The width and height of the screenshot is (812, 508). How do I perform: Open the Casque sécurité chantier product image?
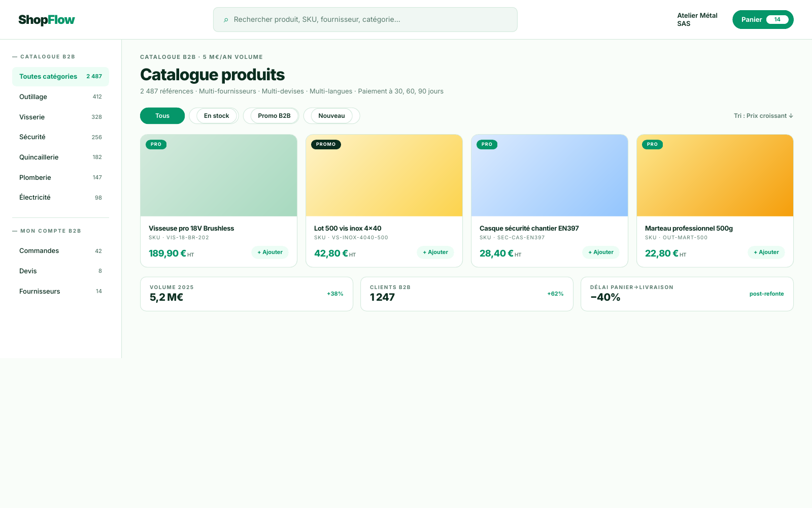[550, 176]
